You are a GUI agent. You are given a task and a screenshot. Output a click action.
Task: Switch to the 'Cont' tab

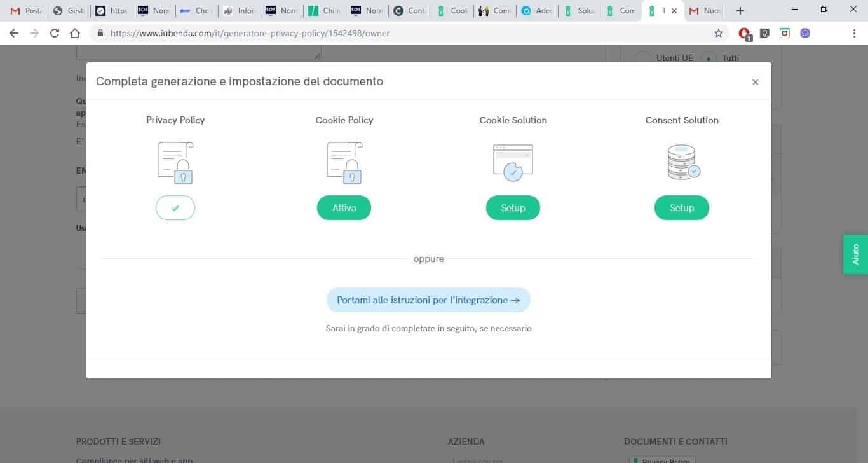409,11
